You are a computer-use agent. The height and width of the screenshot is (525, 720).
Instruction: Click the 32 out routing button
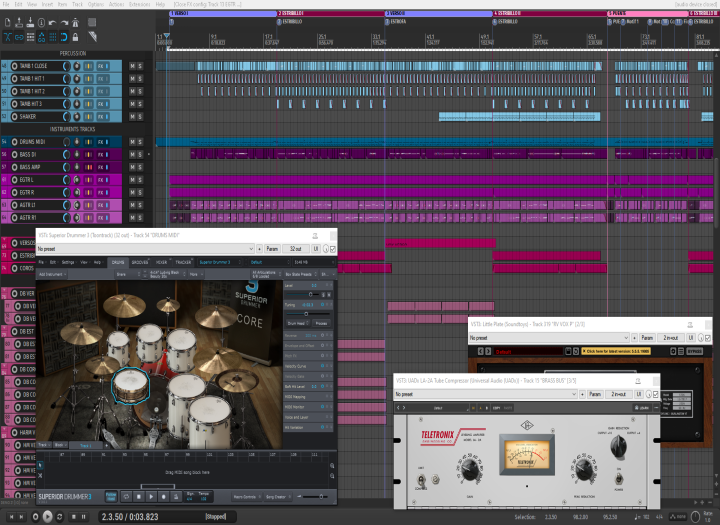[296, 249]
